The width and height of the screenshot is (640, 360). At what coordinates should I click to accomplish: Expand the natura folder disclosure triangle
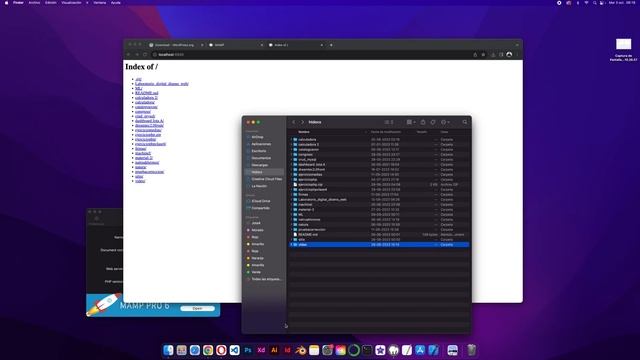(x=291, y=224)
